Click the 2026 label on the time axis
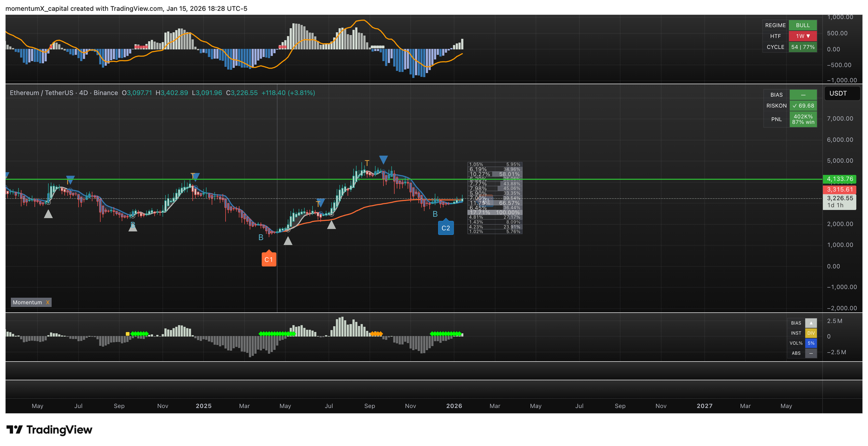Image resolution: width=868 pixels, height=446 pixels. click(454, 406)
